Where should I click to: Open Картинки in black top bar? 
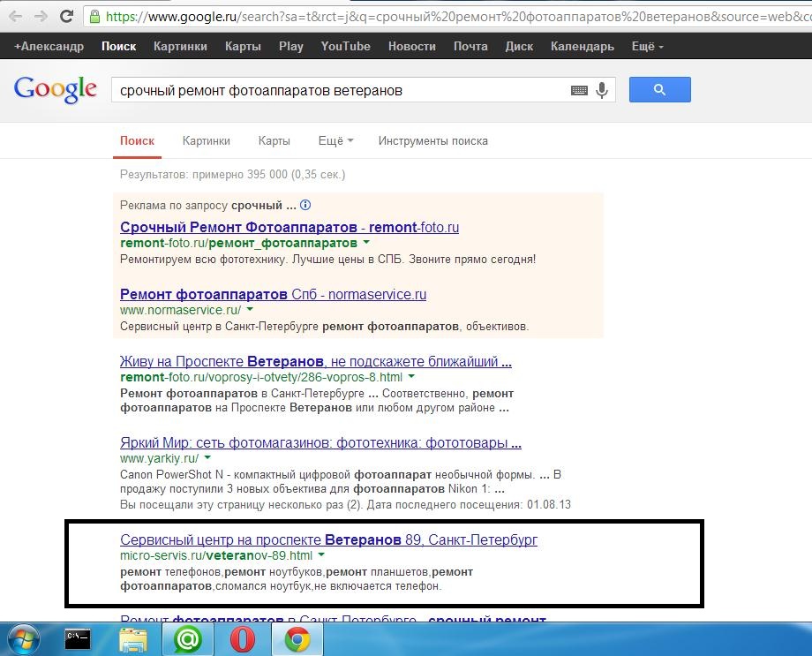point(180,46)
